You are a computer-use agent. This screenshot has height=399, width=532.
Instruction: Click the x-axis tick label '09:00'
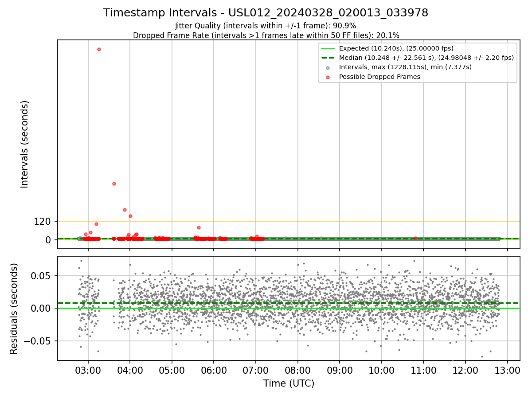(340, 370)
